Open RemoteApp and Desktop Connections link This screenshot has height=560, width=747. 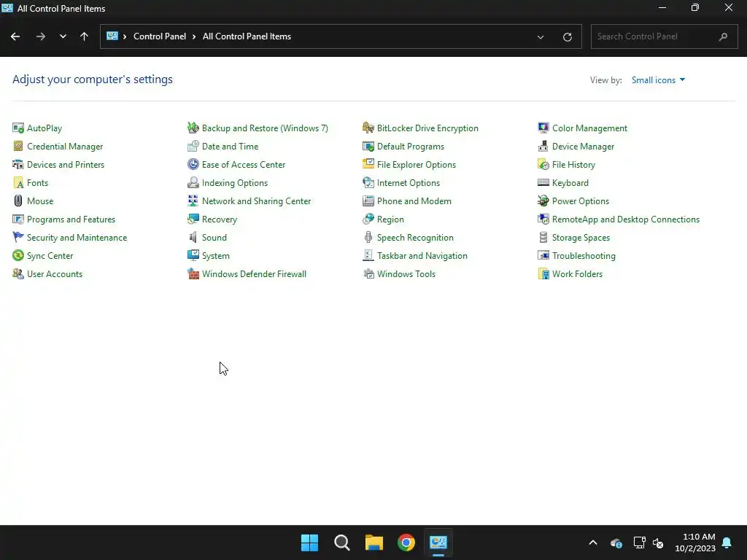point(625,219)
